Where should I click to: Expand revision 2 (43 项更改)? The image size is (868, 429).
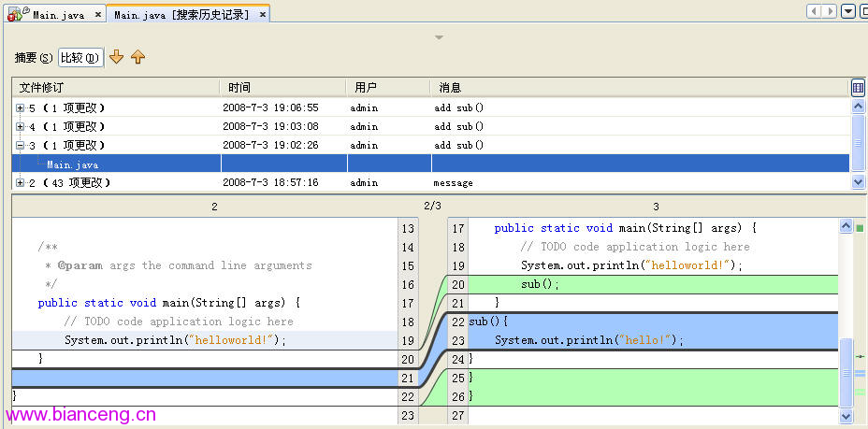point(20,183)
